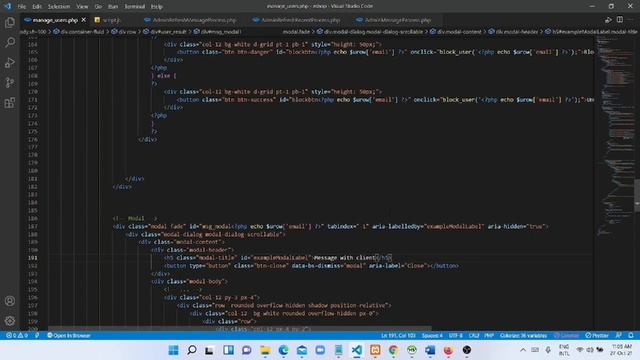The height and width of the screenshot is (360, 640).
Task: Switch to the script.js tab
Action: click(x=111, y=20)
